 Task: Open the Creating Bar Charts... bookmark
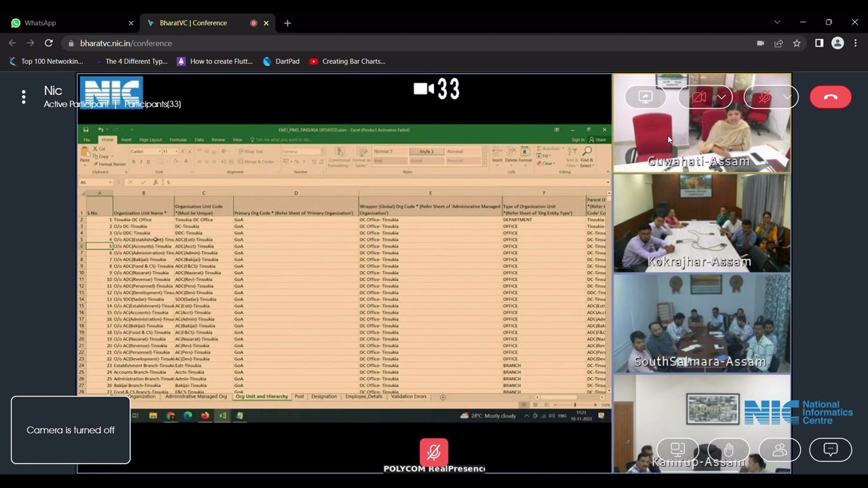pos(347,61)
